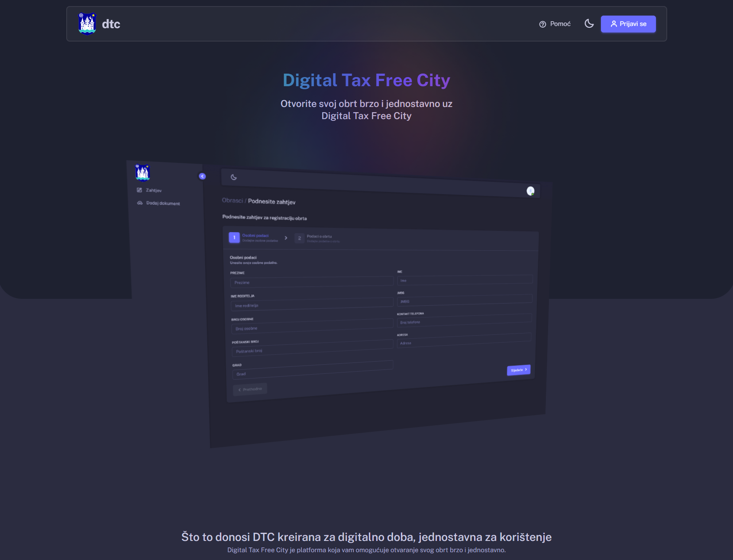
Task: Click the Grad input field
Action: point(312,372)
